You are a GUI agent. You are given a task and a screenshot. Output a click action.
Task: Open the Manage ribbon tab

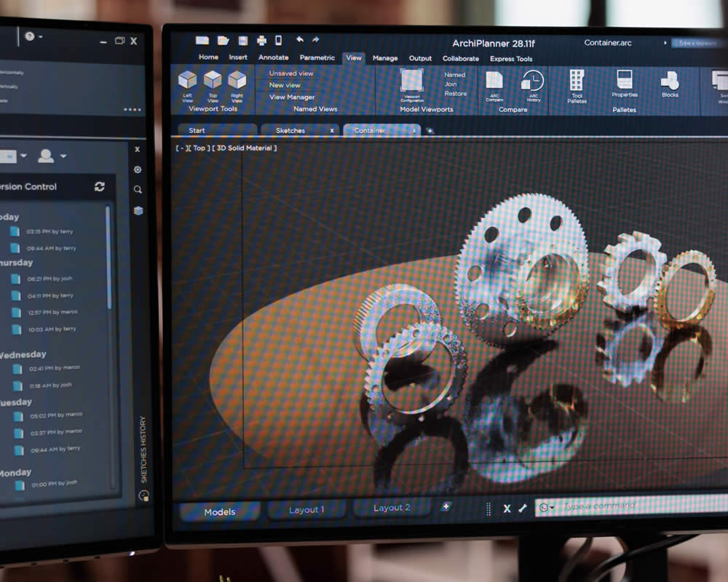coord(385,58)
